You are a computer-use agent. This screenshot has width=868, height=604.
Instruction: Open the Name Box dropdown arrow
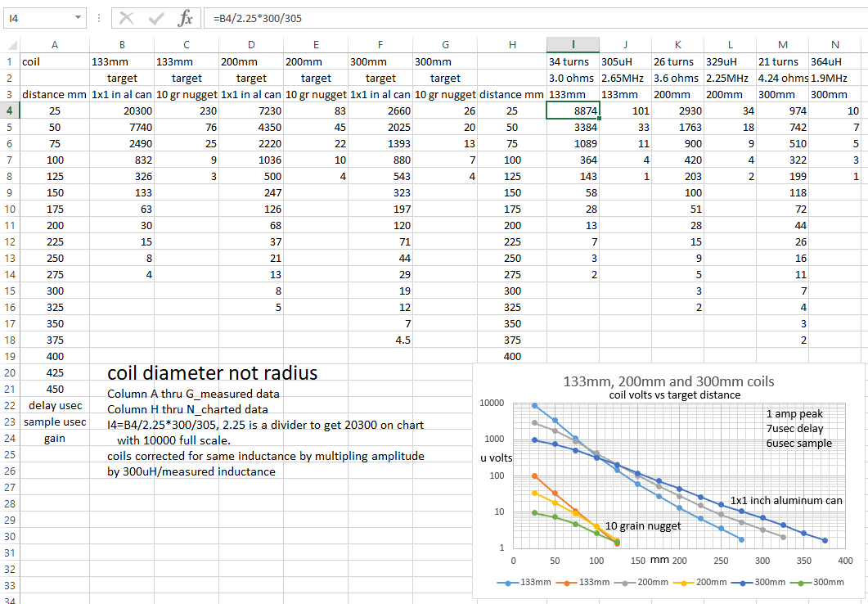pyautogui.click(x=78, y=17)
